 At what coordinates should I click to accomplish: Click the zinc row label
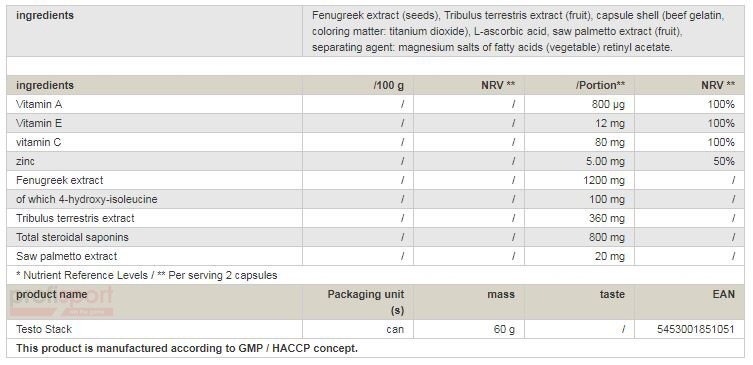[x=25, y=161]
